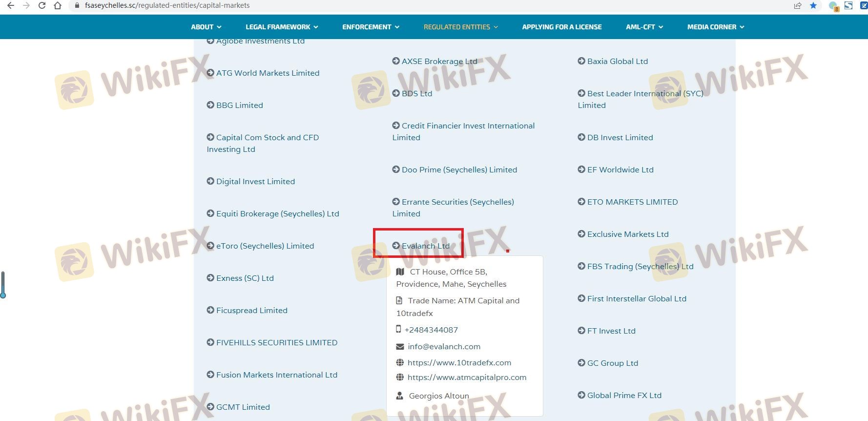The image size is (868, 421).
Task: Click the share page icon in address bar
Action: click(x=797, y=6)
